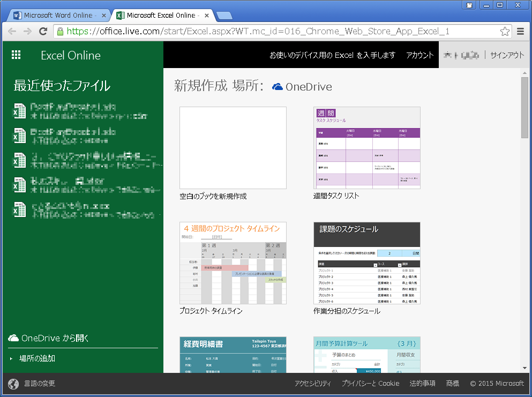Image resolution: width=532 pixels, height=397 pixels.
Task: Click the cloud icon of OneDrive から開く
Action: pos(13,338)
